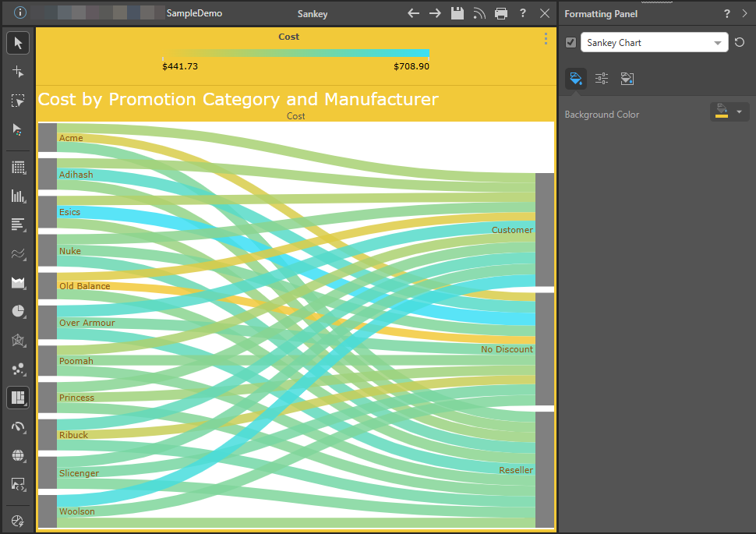Choose the crosshair add tool
The width and height of the screenshot is (756, 534).
point(18,72)
